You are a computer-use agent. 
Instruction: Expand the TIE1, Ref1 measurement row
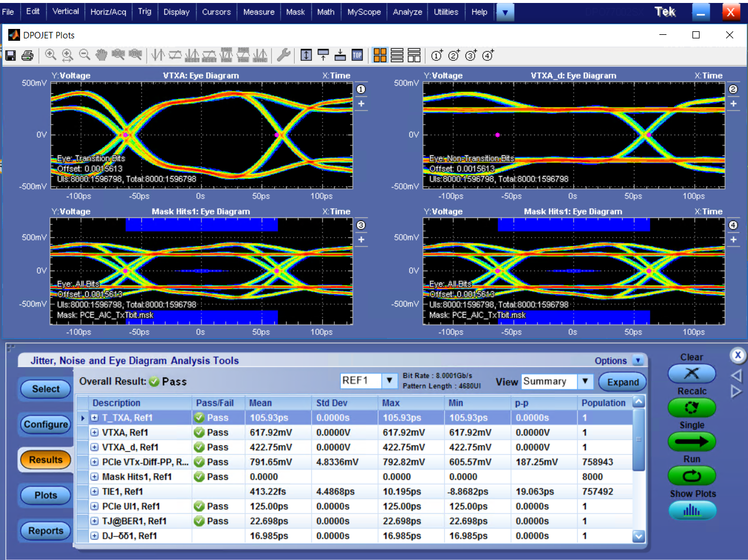(95, 491)
